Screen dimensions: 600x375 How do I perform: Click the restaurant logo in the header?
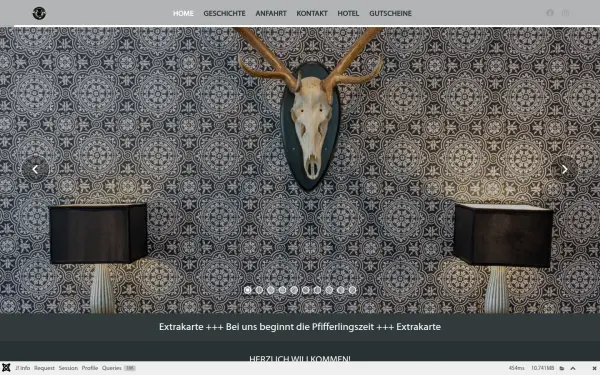click(x=39, y=13)
